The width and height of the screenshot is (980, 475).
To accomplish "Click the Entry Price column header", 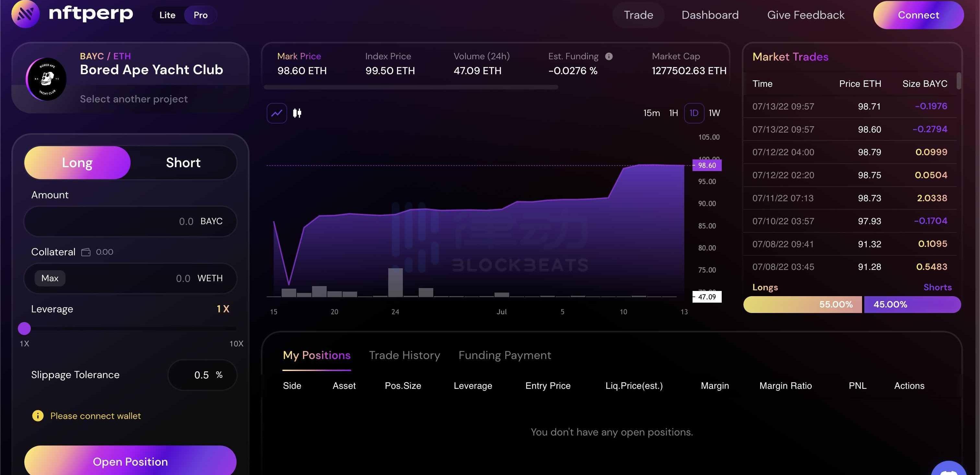I will tap(548, 386).
